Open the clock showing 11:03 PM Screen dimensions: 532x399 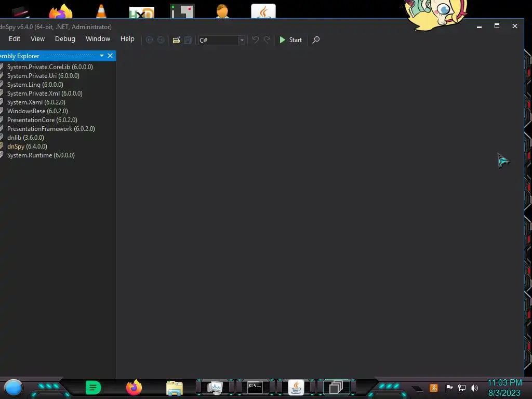click(504, 383)
